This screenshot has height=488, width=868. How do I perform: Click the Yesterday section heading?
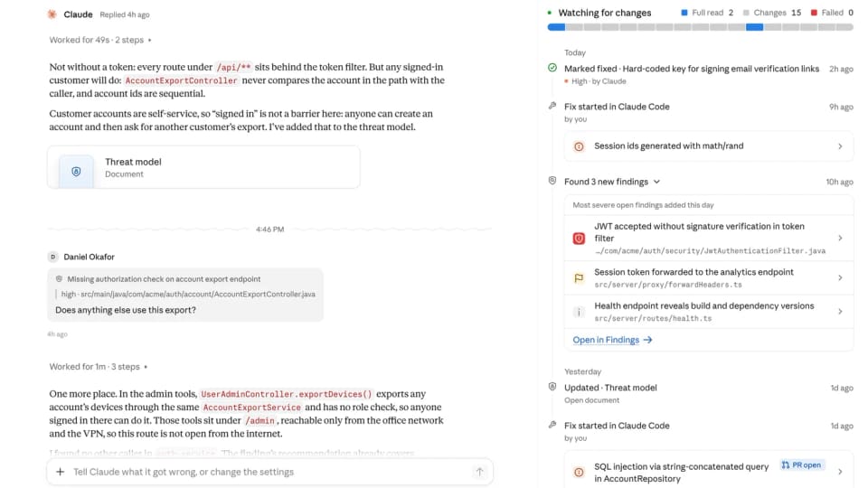[582, 371]
